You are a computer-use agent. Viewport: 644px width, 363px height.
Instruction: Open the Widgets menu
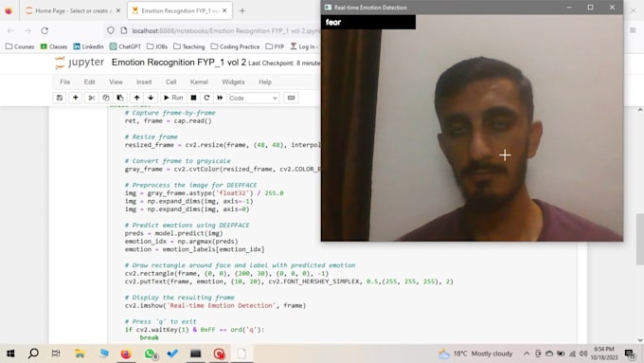(x=233, y=82)
